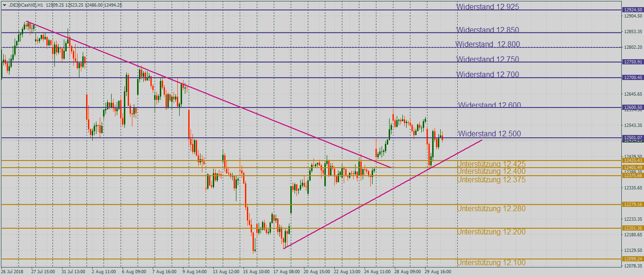Click the 2 Aug 11:00 time axis label
The height and width of the screenshot is (277, 644).
coord(104,272)
